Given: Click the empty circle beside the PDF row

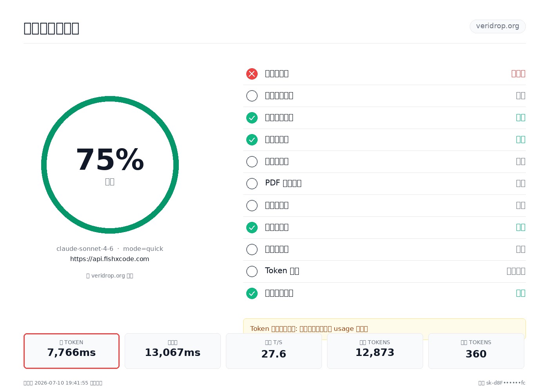Looking at the screenshot, I should click(x=252, y=183).
